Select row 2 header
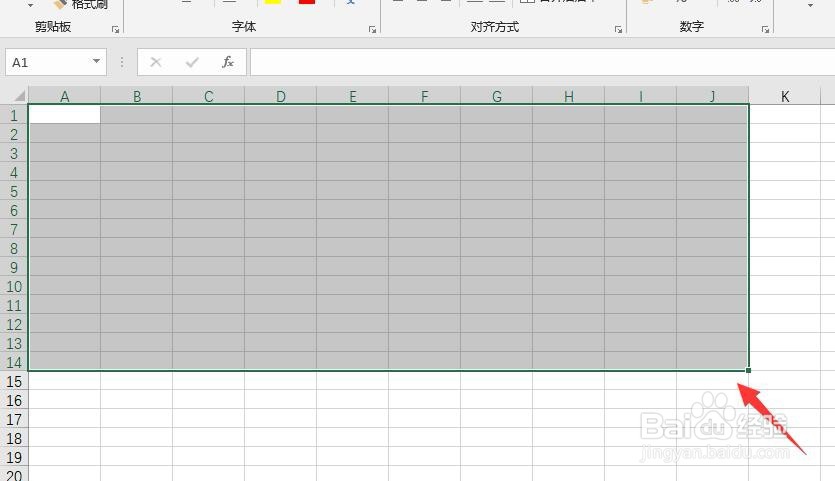The image size is (835, 481). (x=14, y=134)
